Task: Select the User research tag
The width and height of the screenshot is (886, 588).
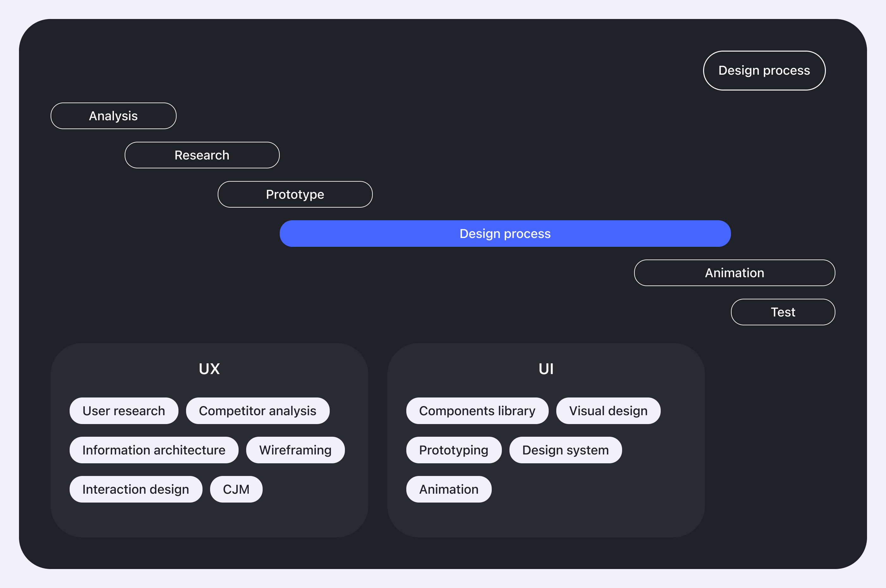Action: (124, 411)
